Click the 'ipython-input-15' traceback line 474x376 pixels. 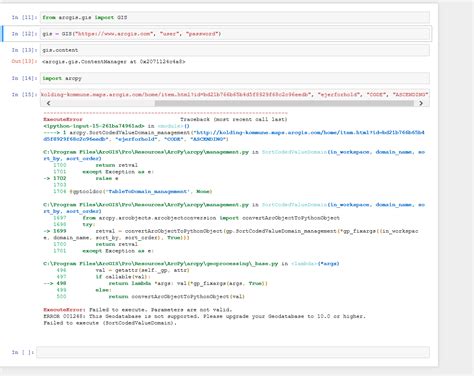116,126
